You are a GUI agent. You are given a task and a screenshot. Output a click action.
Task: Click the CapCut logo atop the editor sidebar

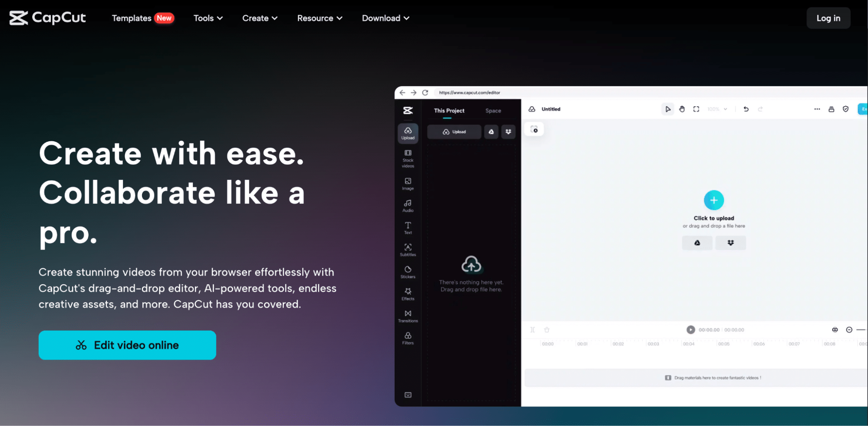pyautogui.click(x=408, y=110)
